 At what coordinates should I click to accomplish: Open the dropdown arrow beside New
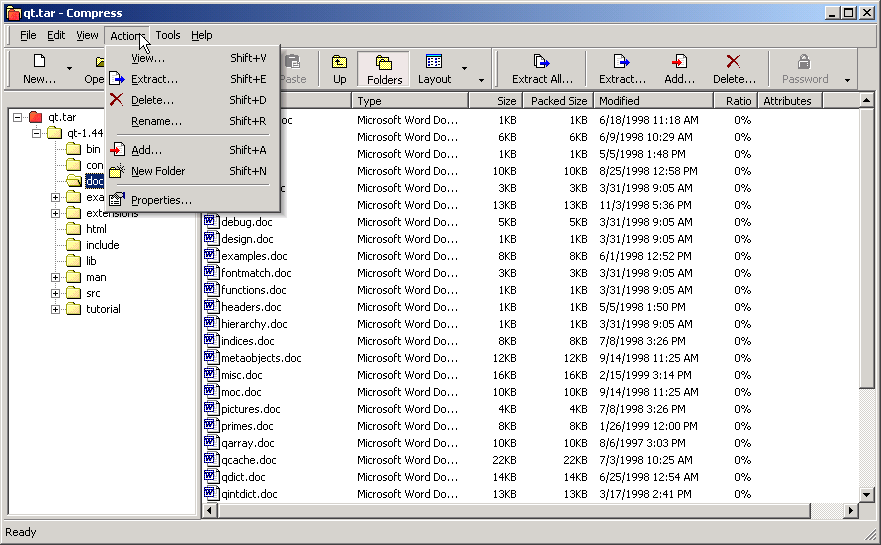click(x=69, y=69)
